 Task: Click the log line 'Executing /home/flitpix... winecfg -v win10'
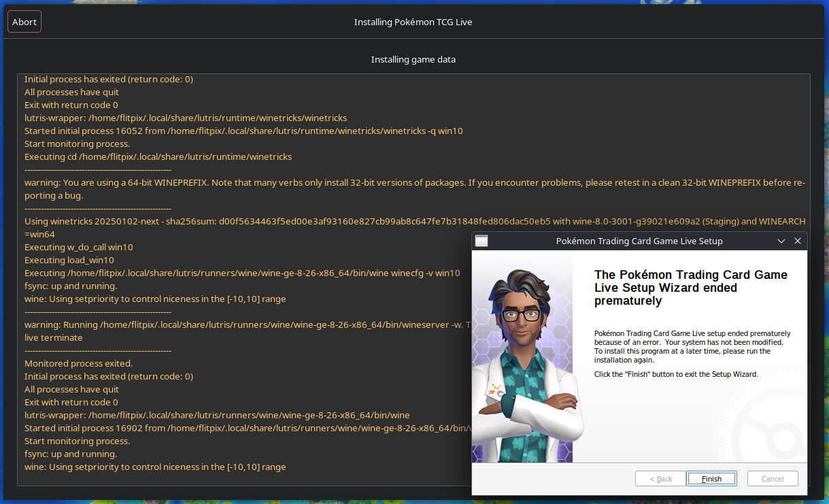tap(242, 273)
